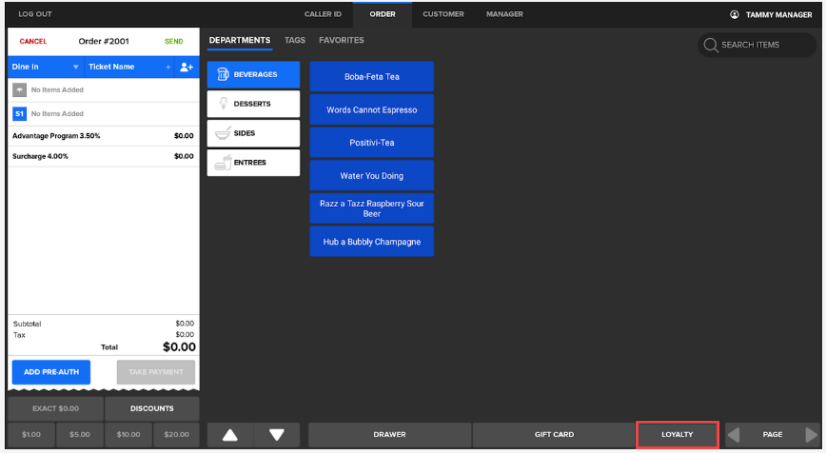The image size is (826, 453).
Task: Select the Beverages department
Action: point(253,75)
